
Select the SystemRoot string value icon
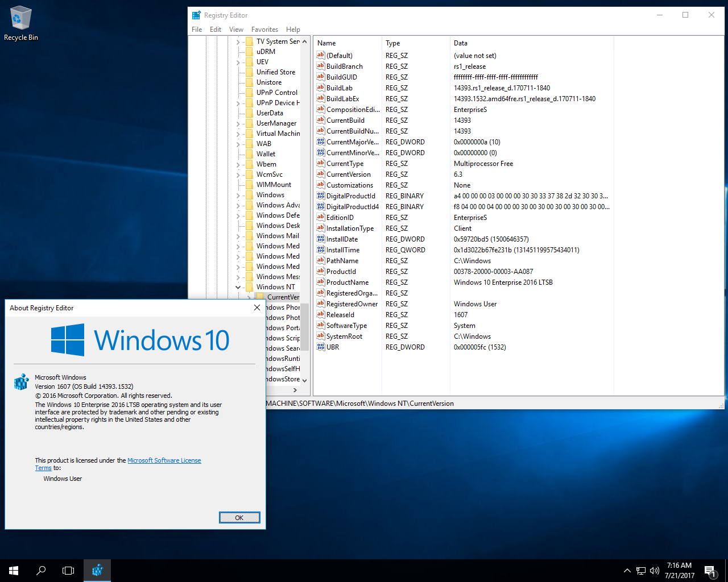pyautogui.click(x=321, y=336)
